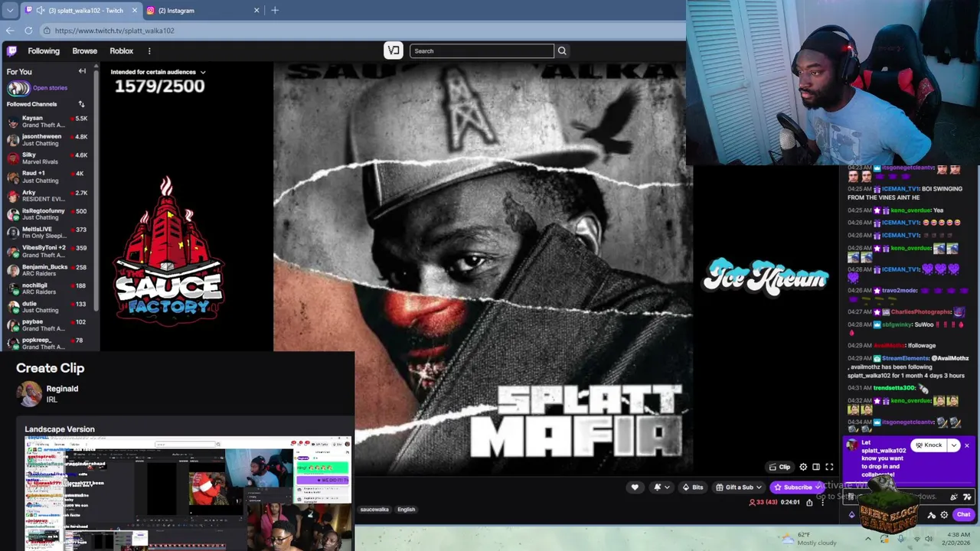
Task: Open Kaysan followed channel
Action: (x=47, y=122)
